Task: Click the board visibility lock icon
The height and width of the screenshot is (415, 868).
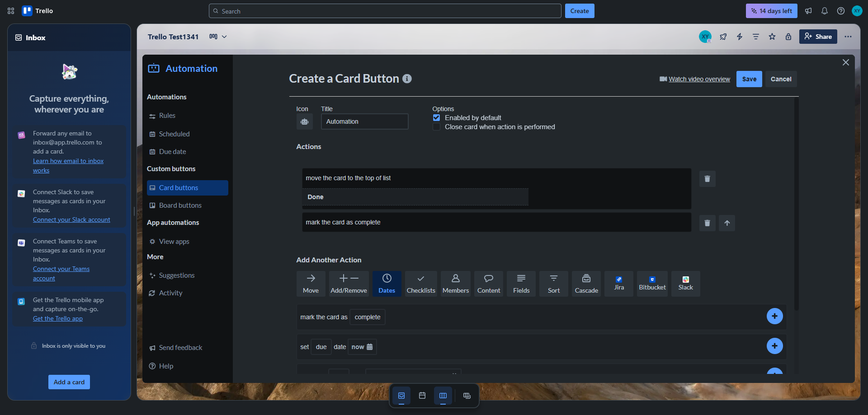Action: point(788,37)
